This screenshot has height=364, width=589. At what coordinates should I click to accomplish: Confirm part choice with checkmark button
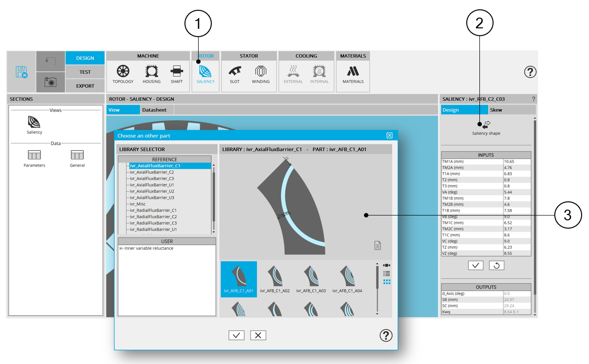236,335
